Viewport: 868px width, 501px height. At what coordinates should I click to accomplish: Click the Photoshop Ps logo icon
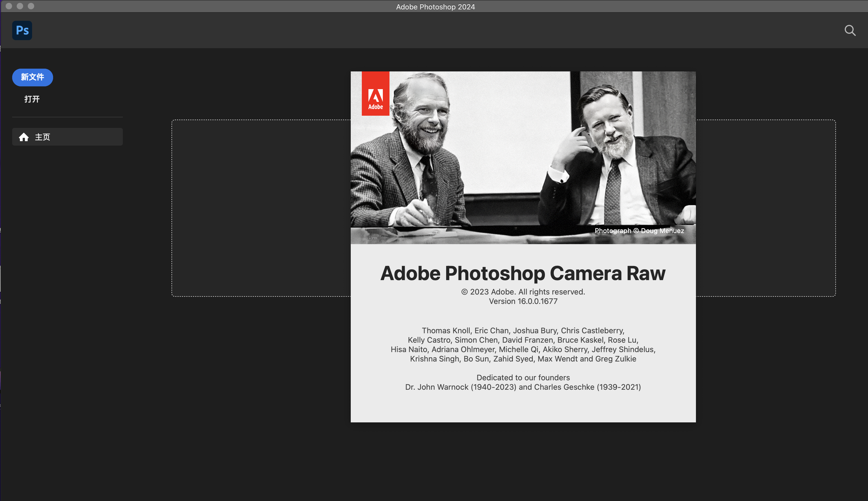[x=22, y=30]
